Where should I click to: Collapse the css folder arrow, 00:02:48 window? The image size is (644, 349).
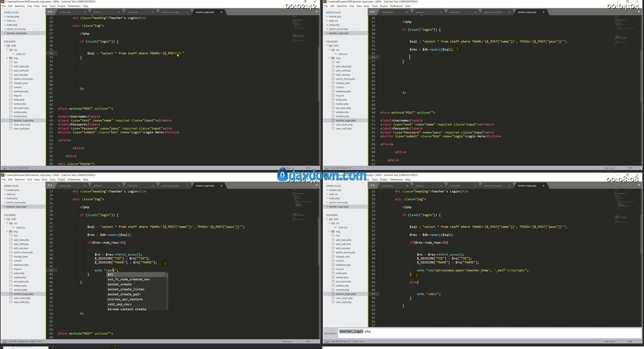click(7, 50)
